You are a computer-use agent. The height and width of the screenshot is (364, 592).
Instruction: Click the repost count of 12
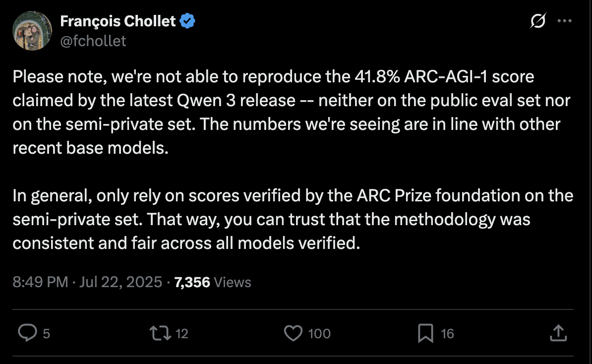182,334
